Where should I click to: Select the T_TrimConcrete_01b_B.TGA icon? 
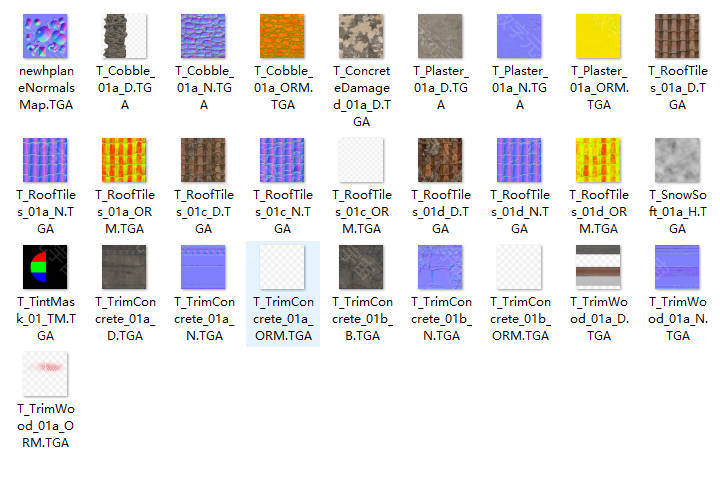361,267
